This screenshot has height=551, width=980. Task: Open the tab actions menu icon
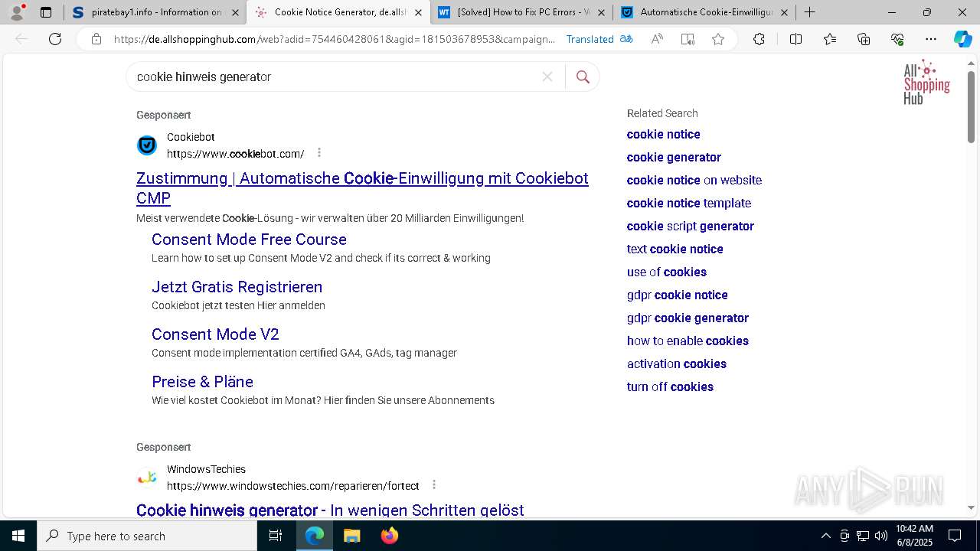(46, 12)
